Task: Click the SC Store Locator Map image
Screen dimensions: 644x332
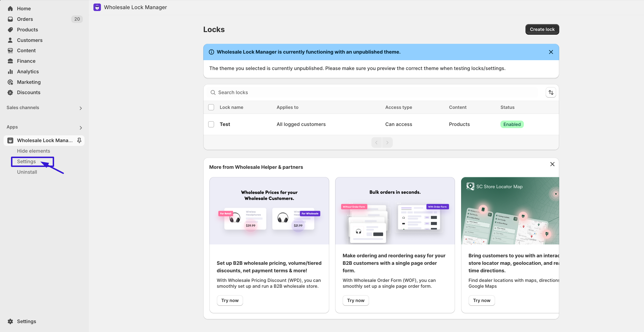Action: (x=510, y=211)
